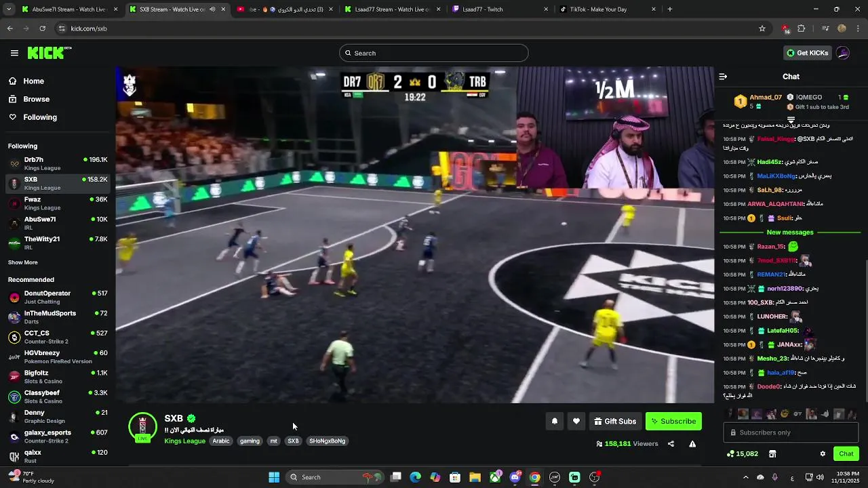Open InTheMudSports recommended channel
The width and height of the screenshot is (868, 488).
[58, 317]
